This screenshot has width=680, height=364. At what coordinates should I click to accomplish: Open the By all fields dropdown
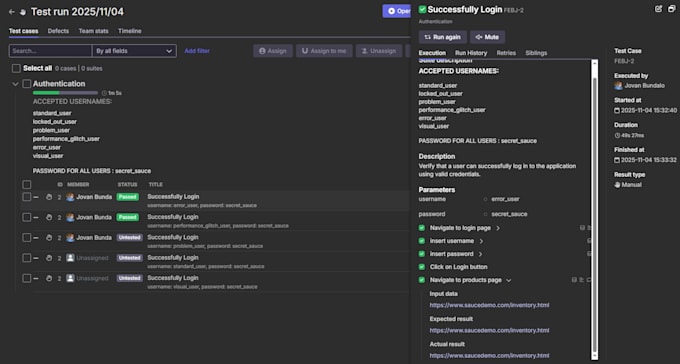point(134,51)
